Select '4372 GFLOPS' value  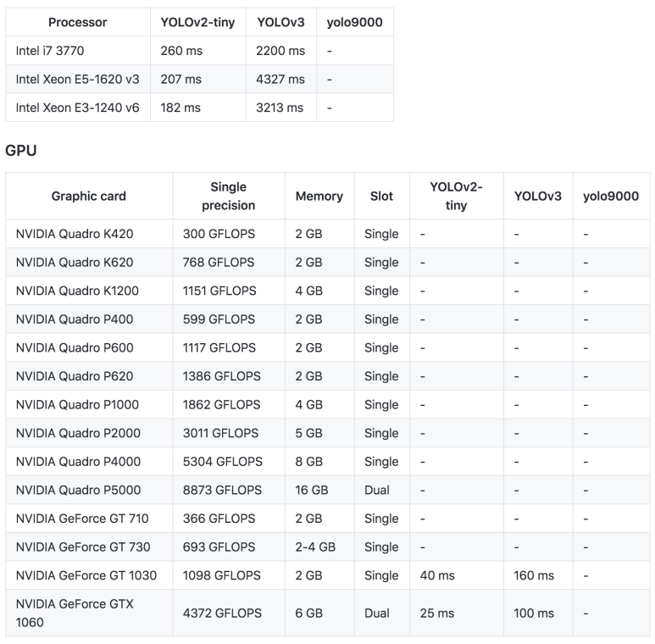tap(222, 613)
